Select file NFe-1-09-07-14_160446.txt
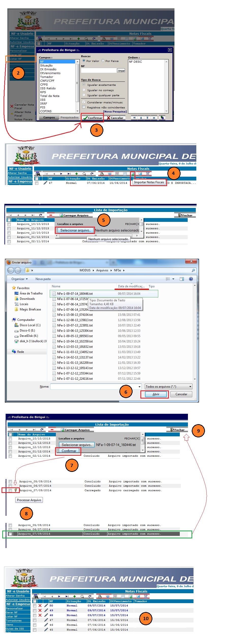The image size is (225, 644). click(75, 294)
